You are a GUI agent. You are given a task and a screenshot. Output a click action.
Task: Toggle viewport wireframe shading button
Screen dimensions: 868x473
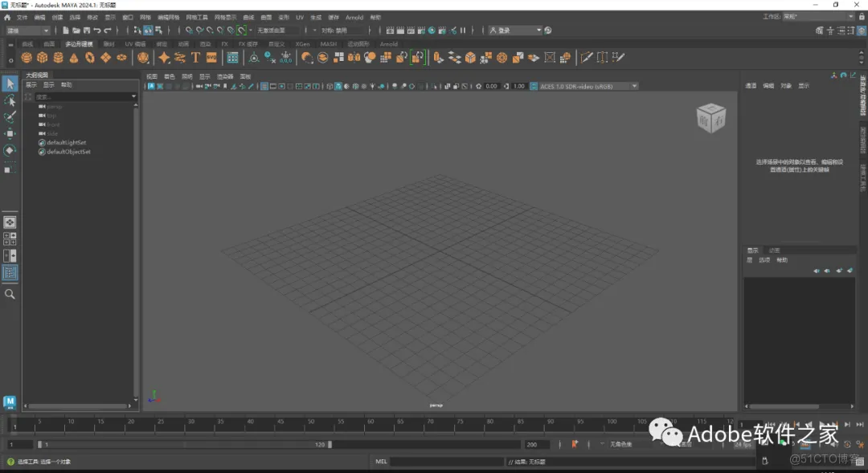[x=330, y=86]
